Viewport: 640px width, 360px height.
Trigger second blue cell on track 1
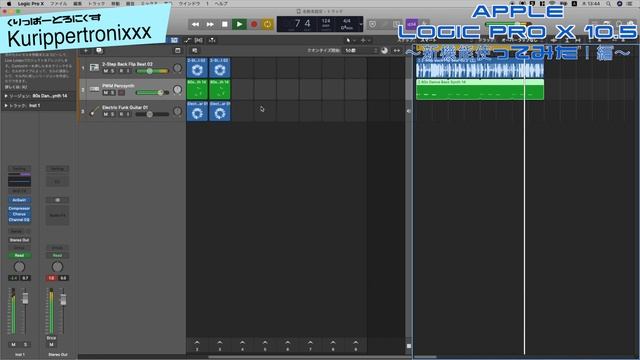click(x=220, y=67)
